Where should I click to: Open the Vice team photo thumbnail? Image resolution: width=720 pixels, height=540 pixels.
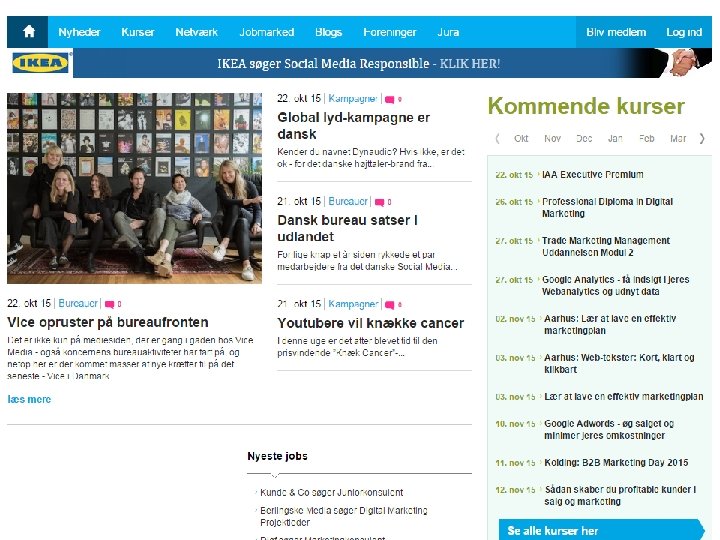(x=135, y=188)
